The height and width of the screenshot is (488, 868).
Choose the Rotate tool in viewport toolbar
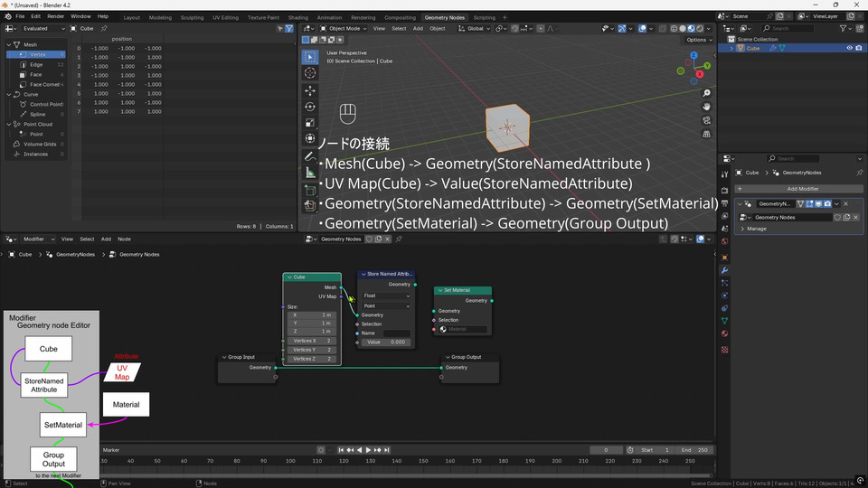pyautogui.click(x=310, y=107)
